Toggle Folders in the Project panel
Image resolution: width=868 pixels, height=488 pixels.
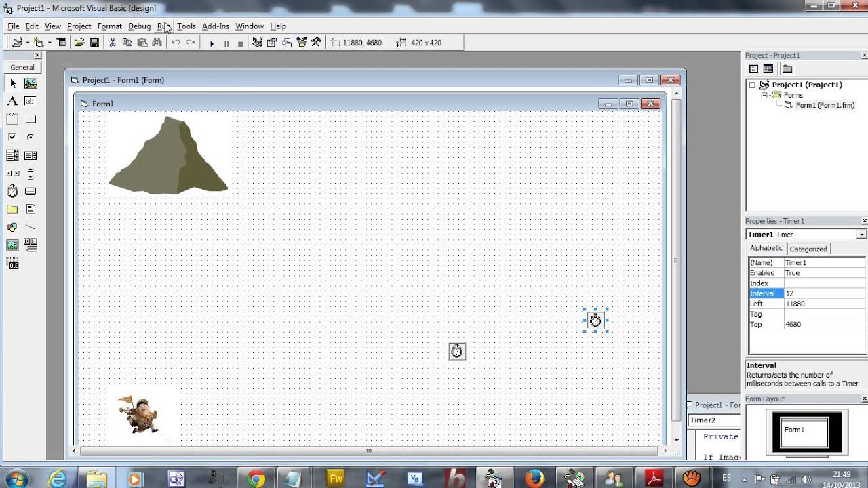(x=787, y=68)
